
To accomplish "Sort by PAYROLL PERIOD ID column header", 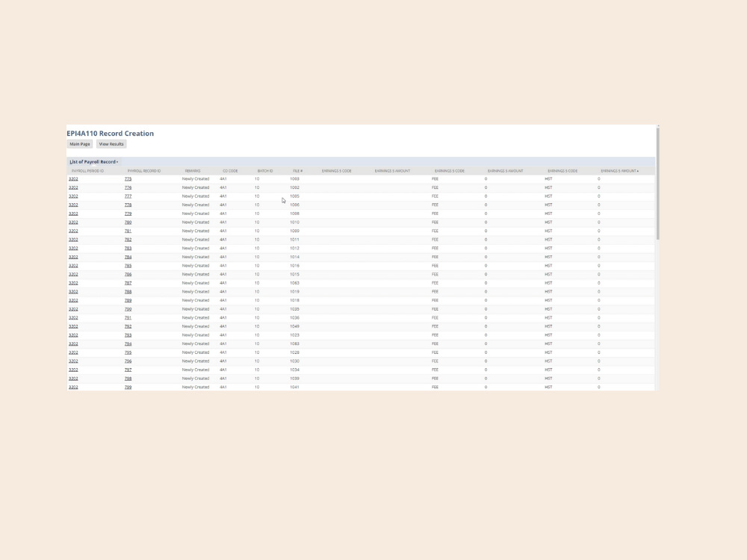I will pos(87,171).
